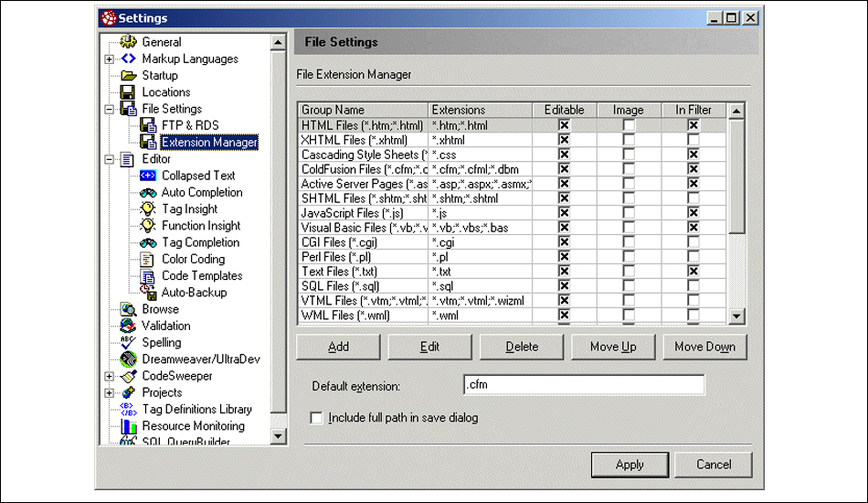The image size is (868, 503).
Task: Toggle Editable checkbox for Perl Files
Action: (x=564, y=256)
